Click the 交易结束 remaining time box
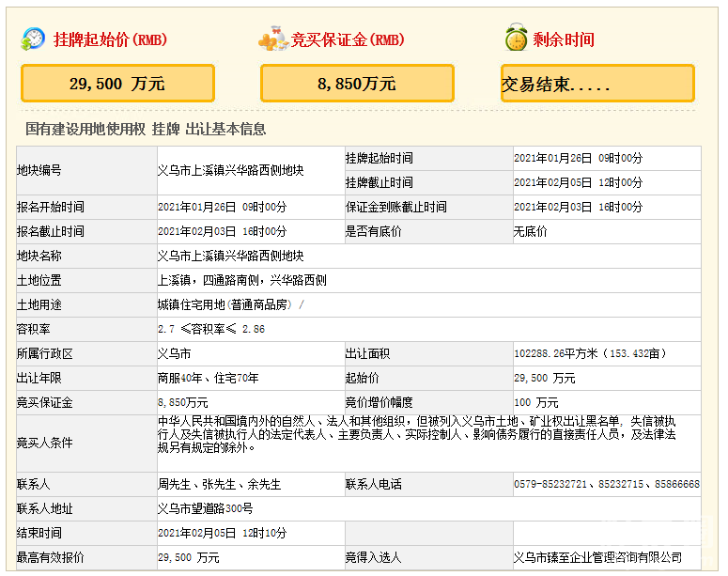This screenshot has width=728, height=576. pos(597,84)
